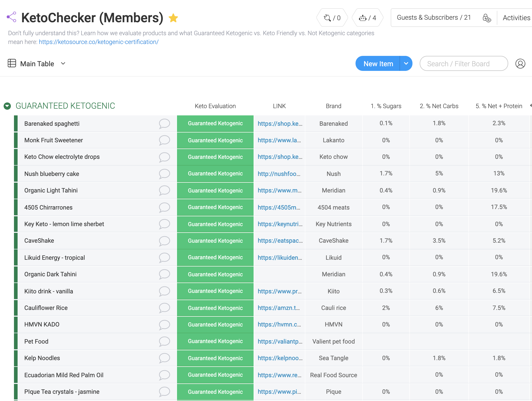This screenshot has width=532, height=401.
Task: Toggle the favorite star next to KetoChecker
Action: 173,18
